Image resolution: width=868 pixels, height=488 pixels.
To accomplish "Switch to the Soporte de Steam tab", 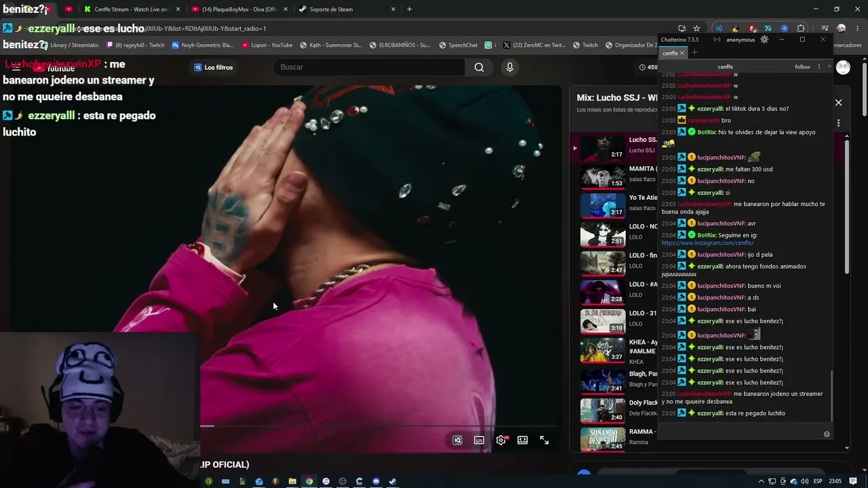I will 347,9.
